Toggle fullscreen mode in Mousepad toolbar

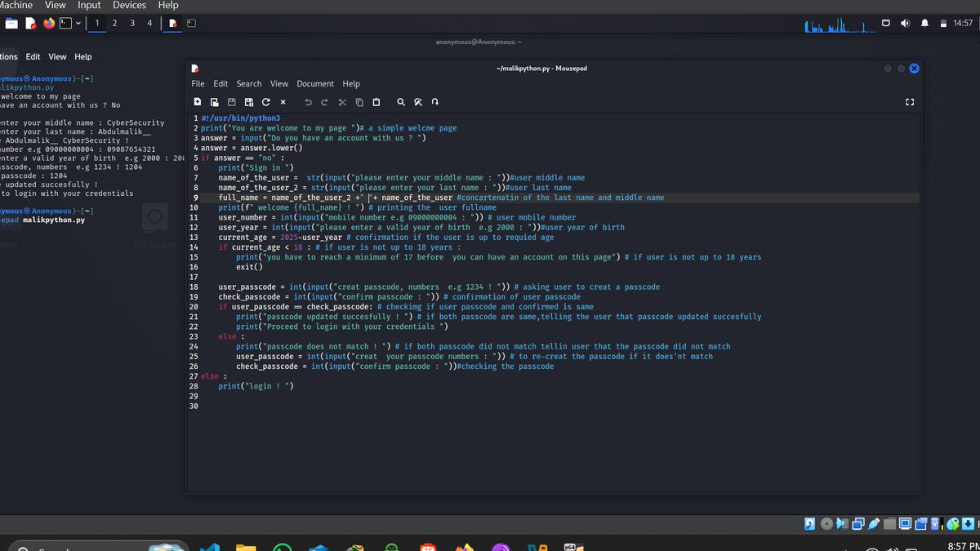click(910, 102)
